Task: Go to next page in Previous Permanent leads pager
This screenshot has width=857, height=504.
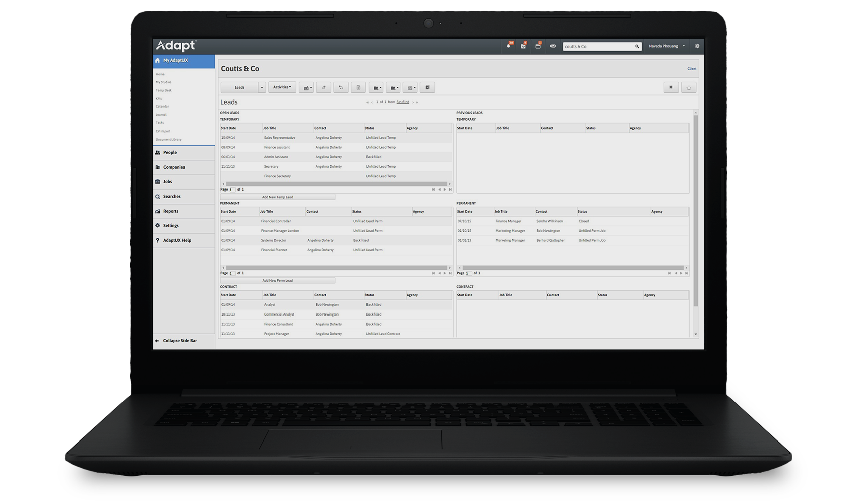Action: pos(681,273)
